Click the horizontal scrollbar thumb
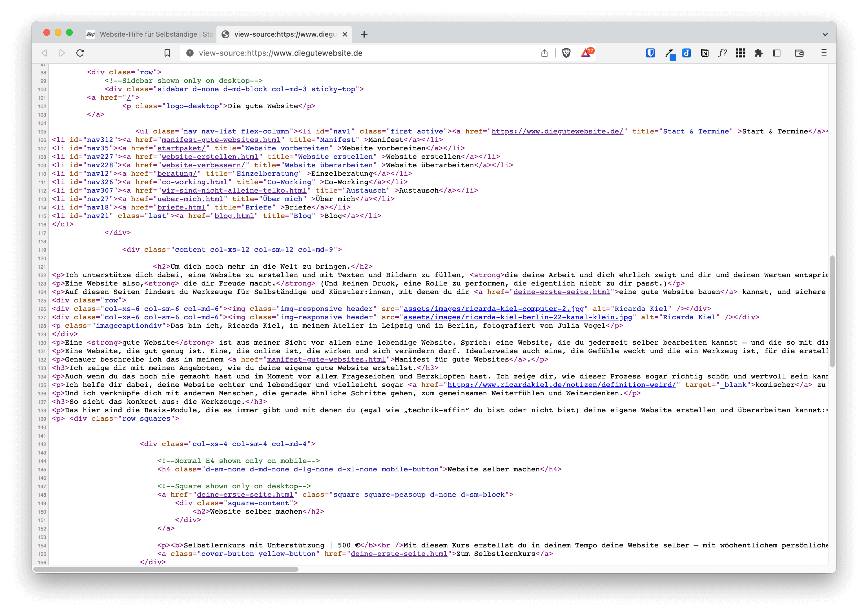This screenshot has width=868, height=615. coord(166,569)
